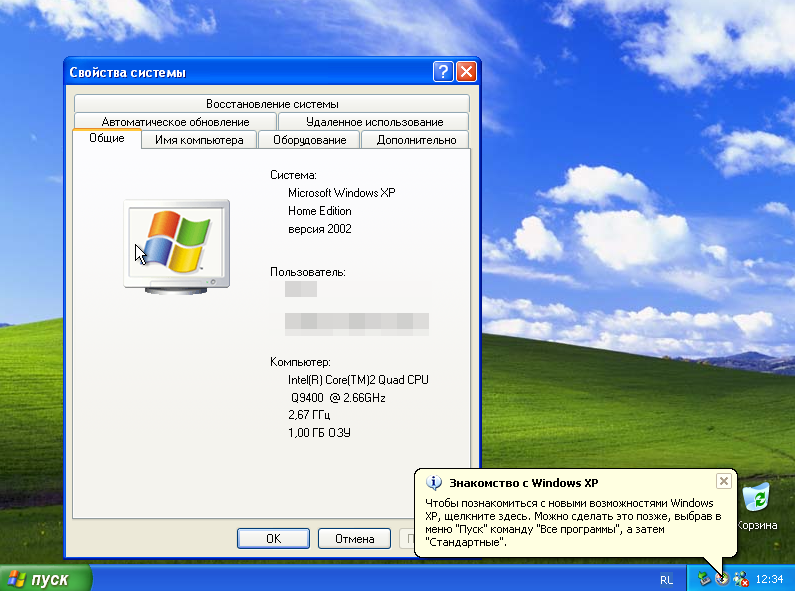Click the 'Система:' label
The image size is (795, 591).
(x=293, y=175)
